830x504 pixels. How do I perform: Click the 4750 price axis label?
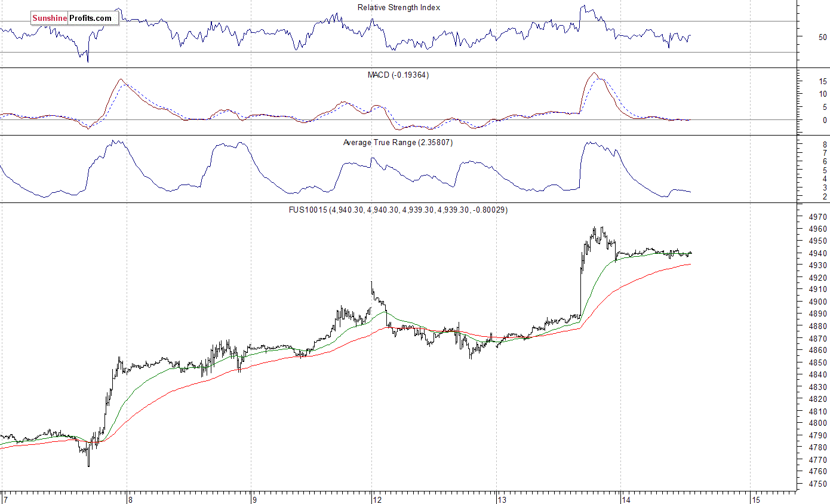click(x=819, y=484)
